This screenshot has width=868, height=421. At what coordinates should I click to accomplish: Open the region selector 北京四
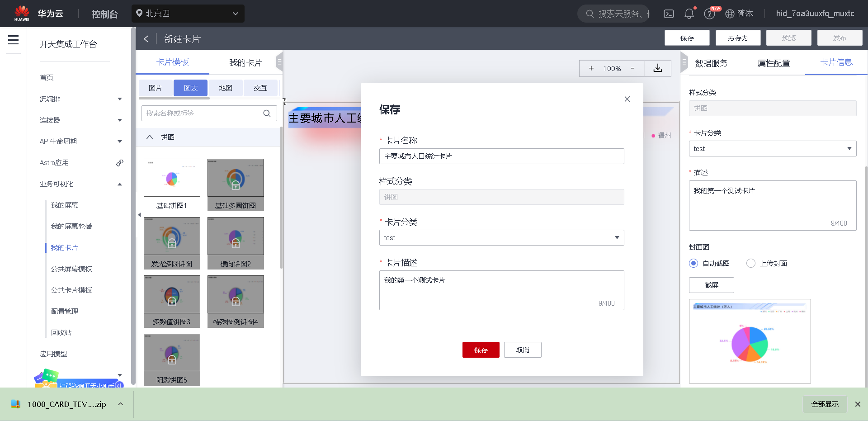[x=188, y=14]
